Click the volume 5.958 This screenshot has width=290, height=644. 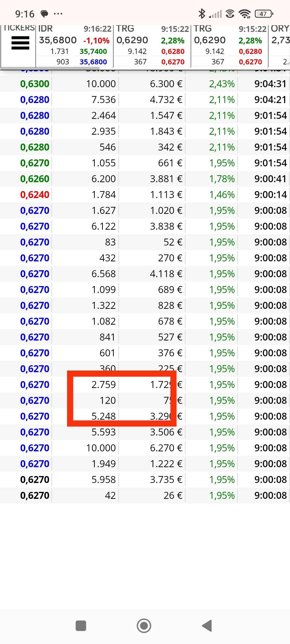pyautogui.click(x=104, y=480)
